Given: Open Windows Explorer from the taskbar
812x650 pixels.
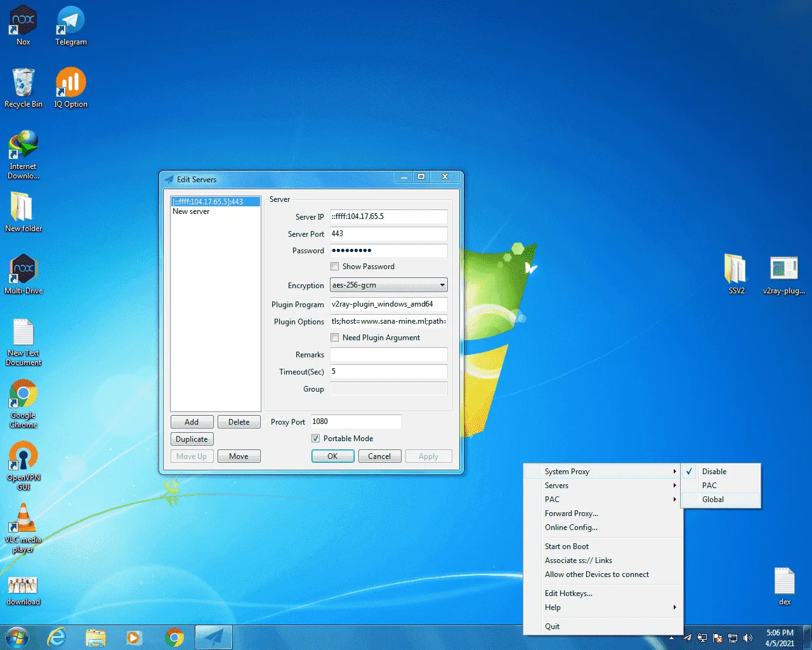Looking at the screenshot, I should point(95,637).
